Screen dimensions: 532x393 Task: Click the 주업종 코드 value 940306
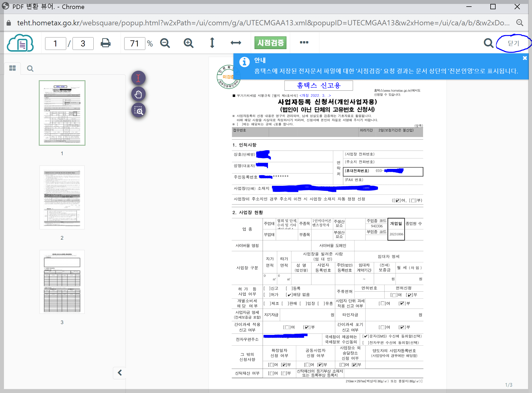coord(377,226)
